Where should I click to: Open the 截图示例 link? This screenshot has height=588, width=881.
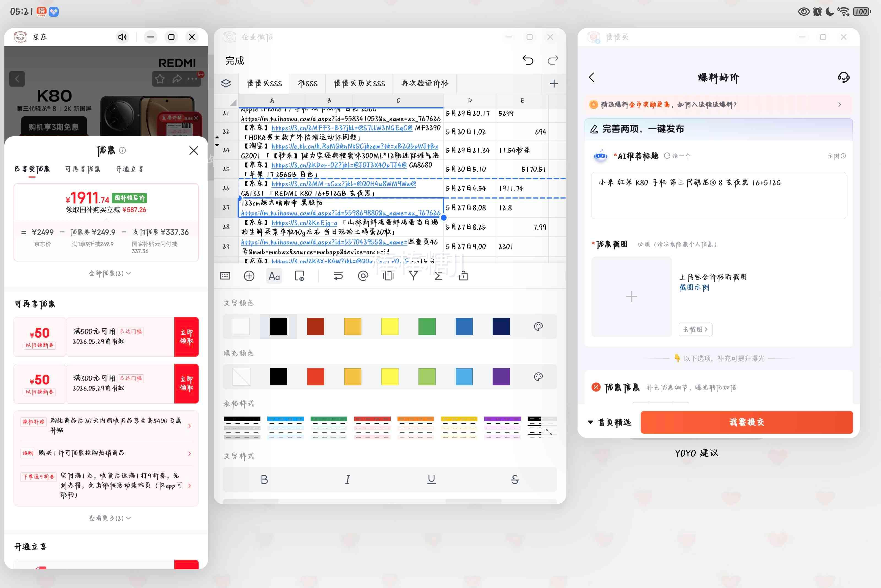pos(694,288)
